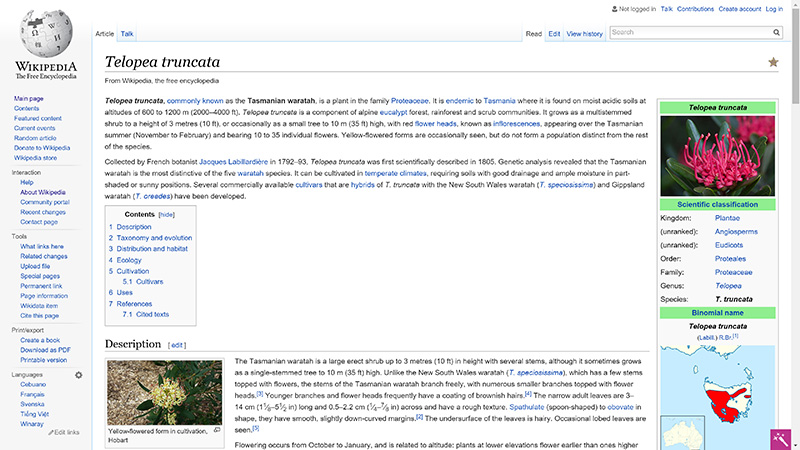Screen dimensions: 800x450
Task: Click reference [1] after R.Br.
Action: [x=735, y=336]
